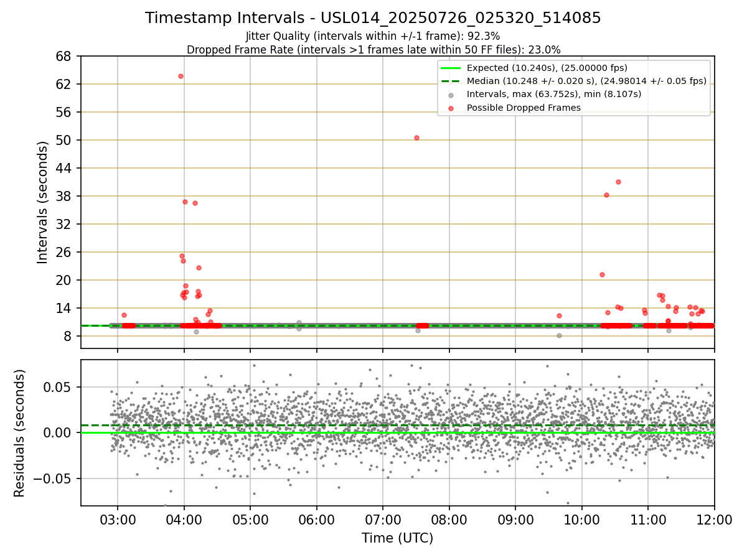The width and height of the screenshot is (747, 560).
Task: Click the red point near 38 seconds after 10:20
Action: pyautogui.click(x=606, y=195)
